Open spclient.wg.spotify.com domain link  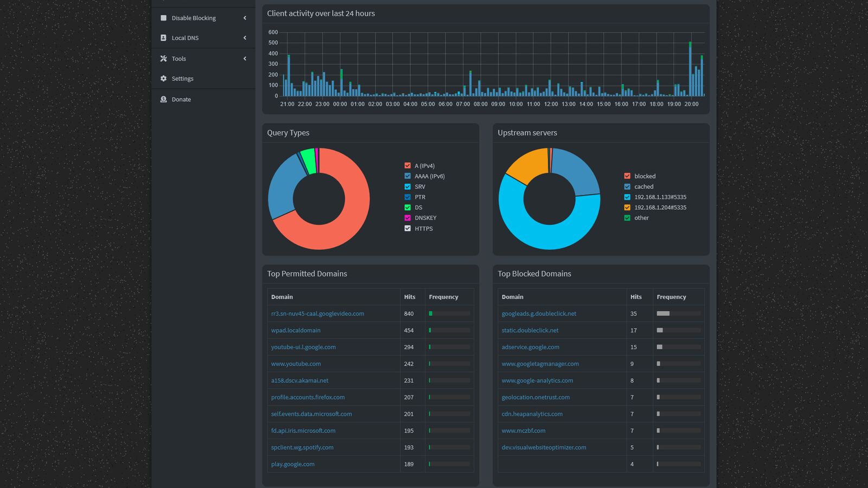pos(302,447)
